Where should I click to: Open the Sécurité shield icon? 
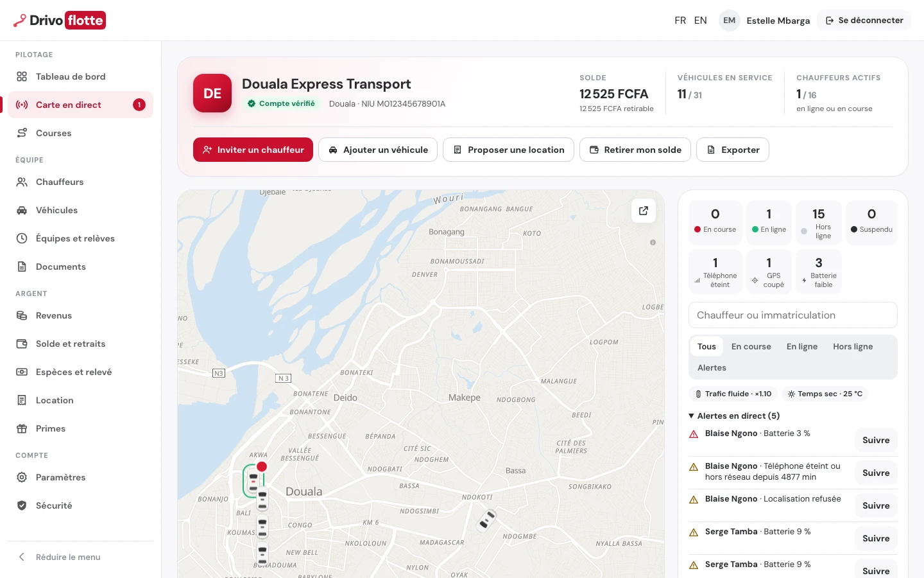coord(22,505)
